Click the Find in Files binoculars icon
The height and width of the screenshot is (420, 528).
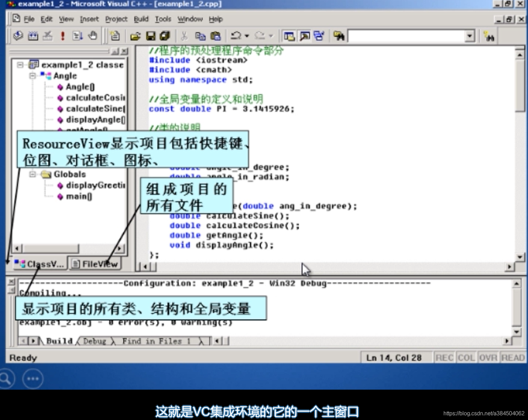pyautogui.click(x=339, y=36)
